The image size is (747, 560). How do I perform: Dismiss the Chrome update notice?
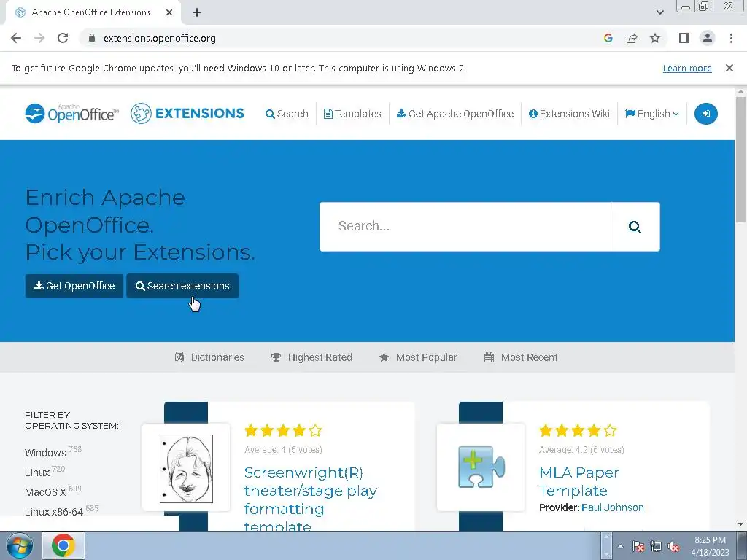coord(729,68)
